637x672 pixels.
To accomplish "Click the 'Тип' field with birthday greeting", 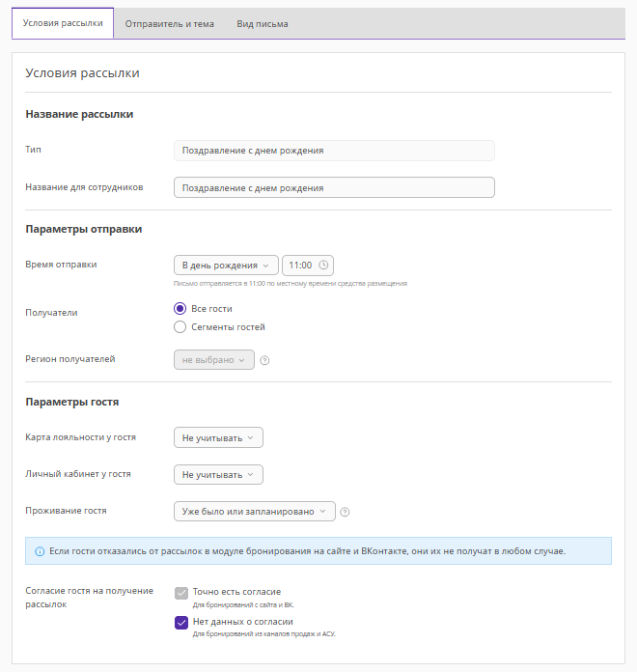I will 333,151.
